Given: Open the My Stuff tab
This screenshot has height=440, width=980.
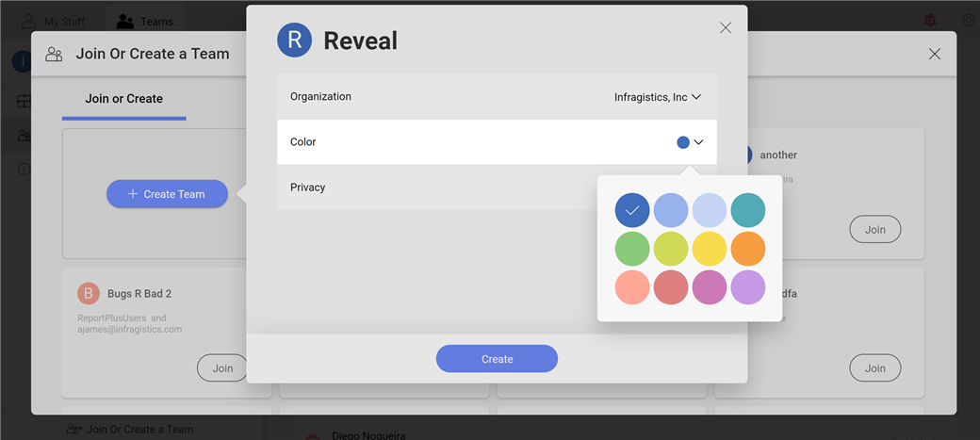Looking at the screenshot, I should (55, 22).
